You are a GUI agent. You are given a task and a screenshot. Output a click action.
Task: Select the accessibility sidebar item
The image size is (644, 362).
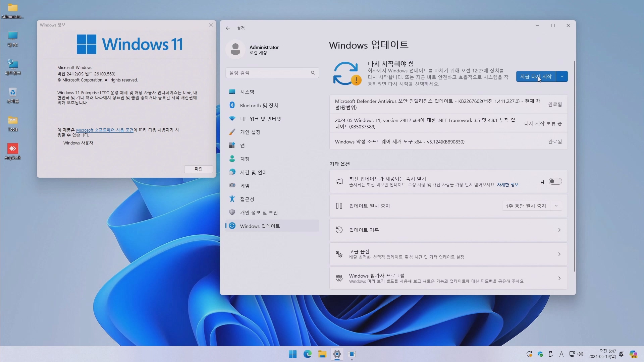coord(247,199)
